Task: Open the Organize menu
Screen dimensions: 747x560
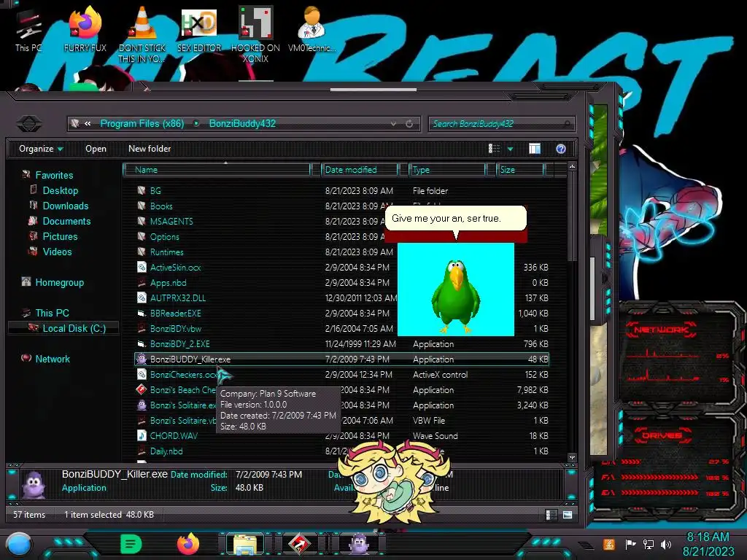Action: click(x=41, y=149)
